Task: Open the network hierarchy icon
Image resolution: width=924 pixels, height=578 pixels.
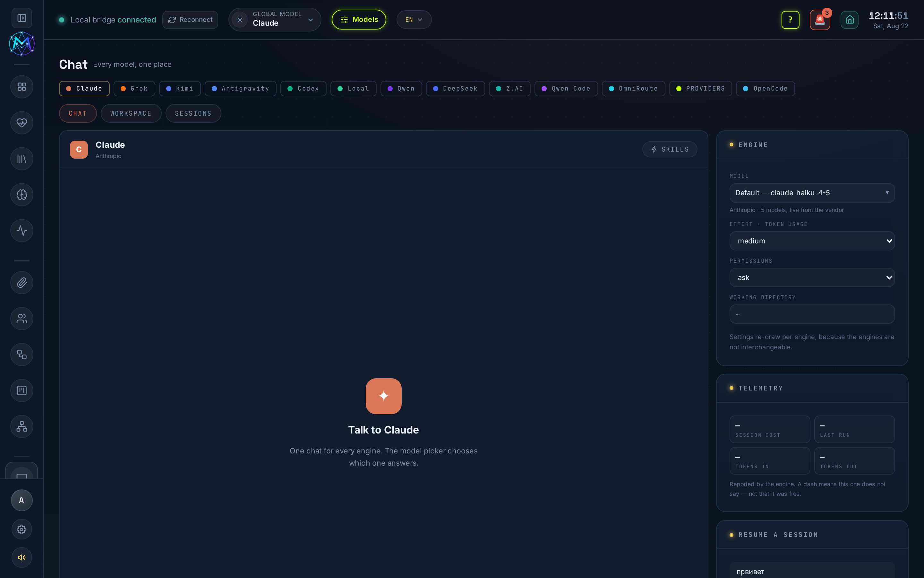Action: [x=22, y=426]
